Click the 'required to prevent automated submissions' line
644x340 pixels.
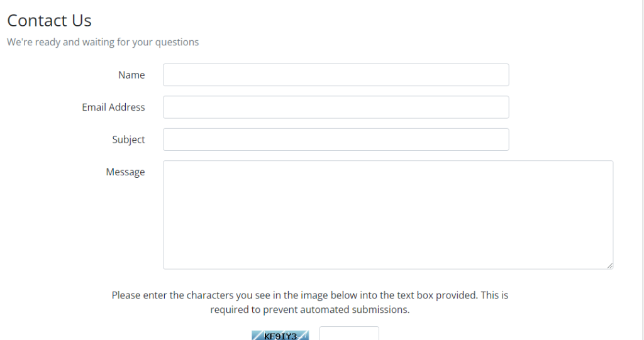[310, 310]
